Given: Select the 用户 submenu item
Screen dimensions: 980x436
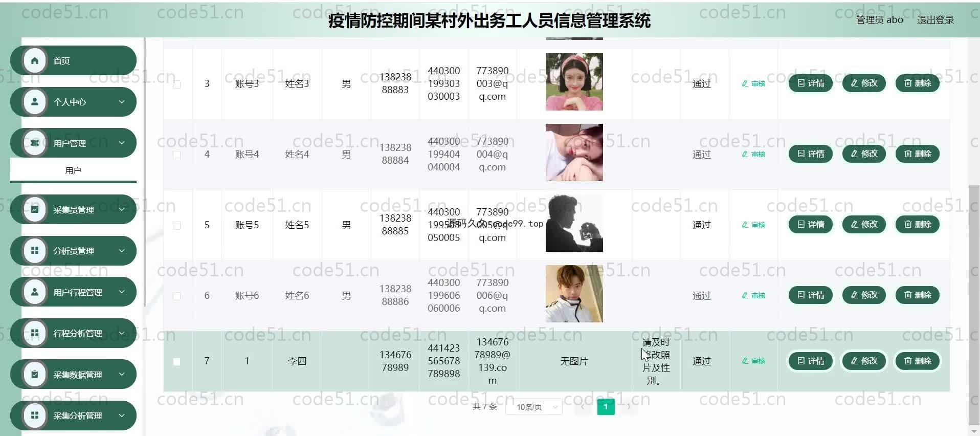Looking at the screenshot, I should coord(73,170).
